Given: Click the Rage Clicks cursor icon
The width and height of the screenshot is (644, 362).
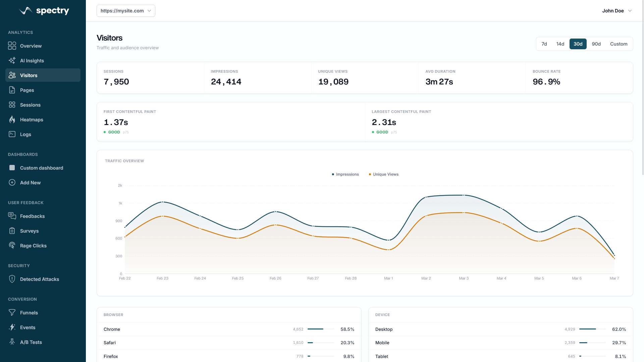Looking at the screenshot, I should click(x=12, y=246).
